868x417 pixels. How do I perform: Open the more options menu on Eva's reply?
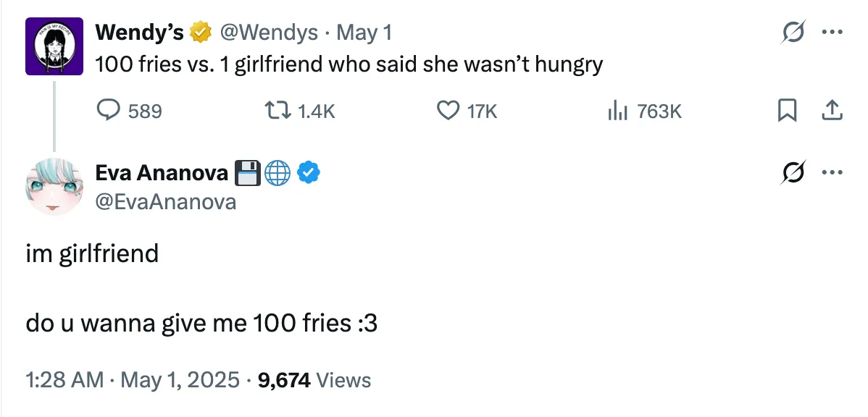pos(832,172)
